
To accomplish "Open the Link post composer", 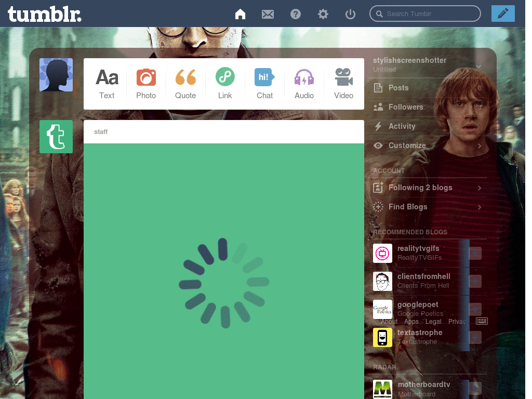I will [x=225, y=82].
